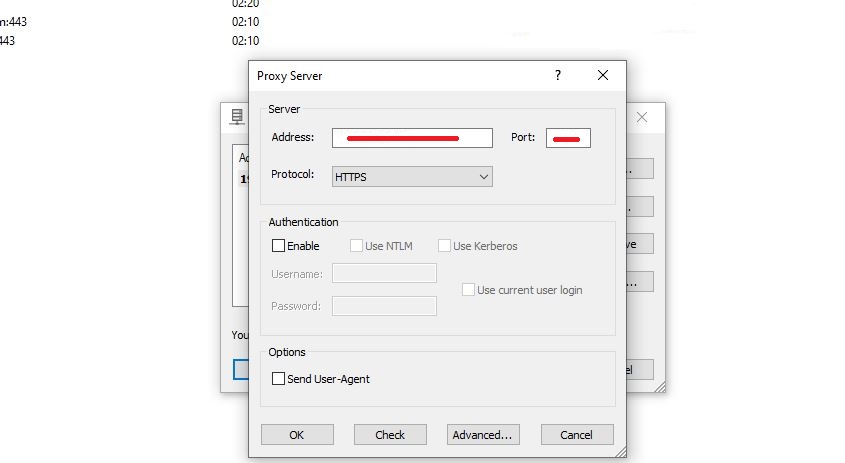Viewport: 845px width, 463px height.
Task: Toggle the Use Kerberos checkbox
Action: point(444,246)
